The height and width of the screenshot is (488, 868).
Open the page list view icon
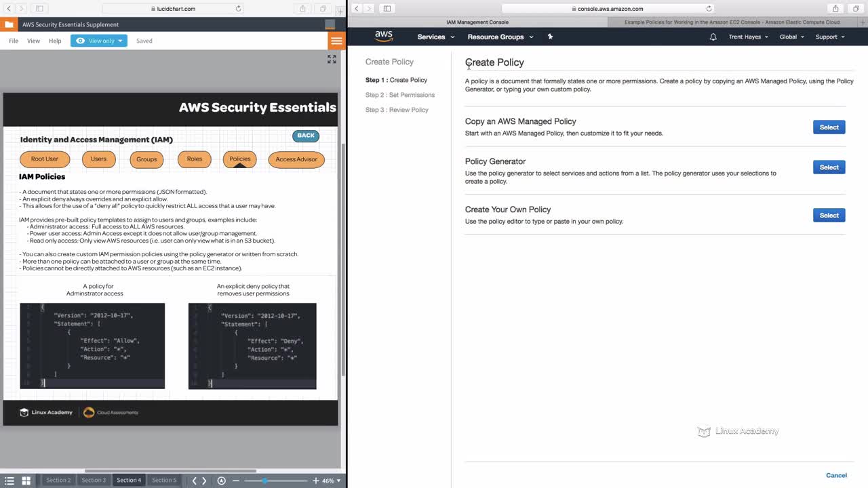[x=9, y=481]
